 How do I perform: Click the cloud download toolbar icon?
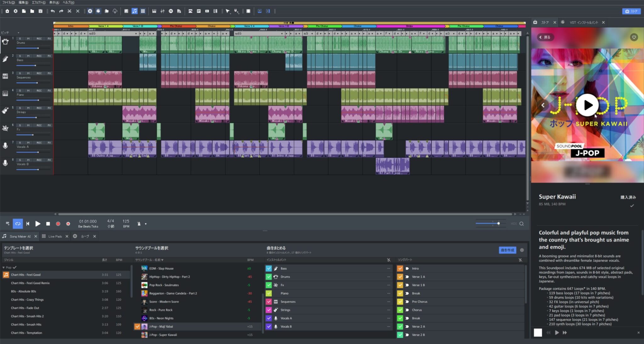115,11
